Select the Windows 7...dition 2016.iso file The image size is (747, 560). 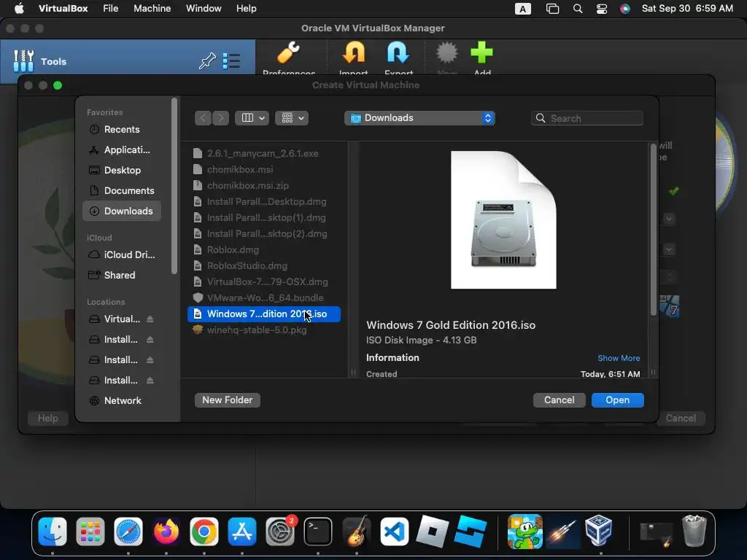(x=264, y=314)
